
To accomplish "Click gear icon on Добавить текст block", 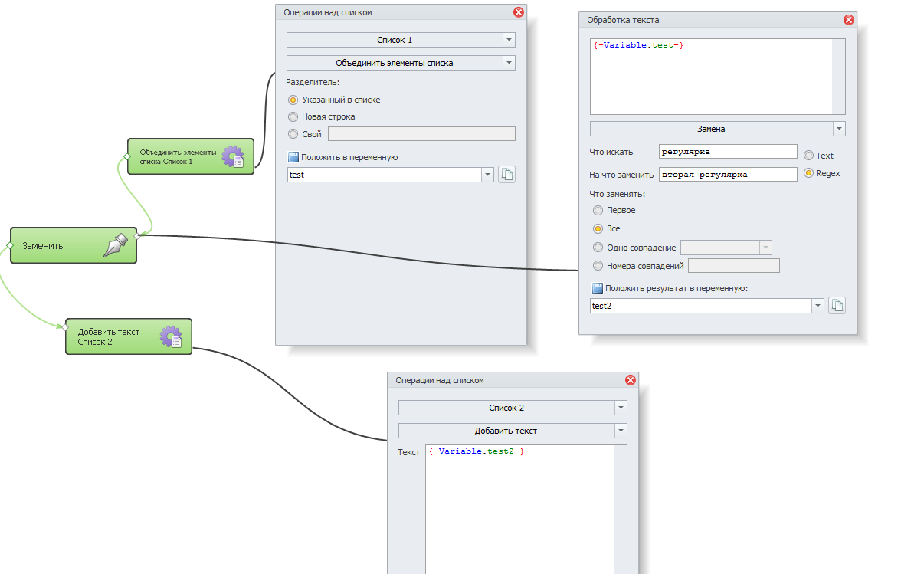I will coord(171,336).
